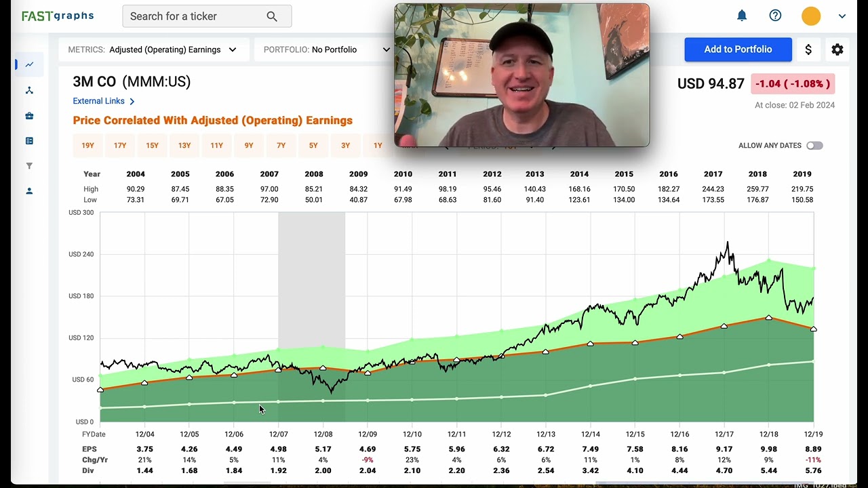The height and width of the screenshot is (488, 868).
Task: Open the line chart view in sidebar
Action: pos(29,65)
